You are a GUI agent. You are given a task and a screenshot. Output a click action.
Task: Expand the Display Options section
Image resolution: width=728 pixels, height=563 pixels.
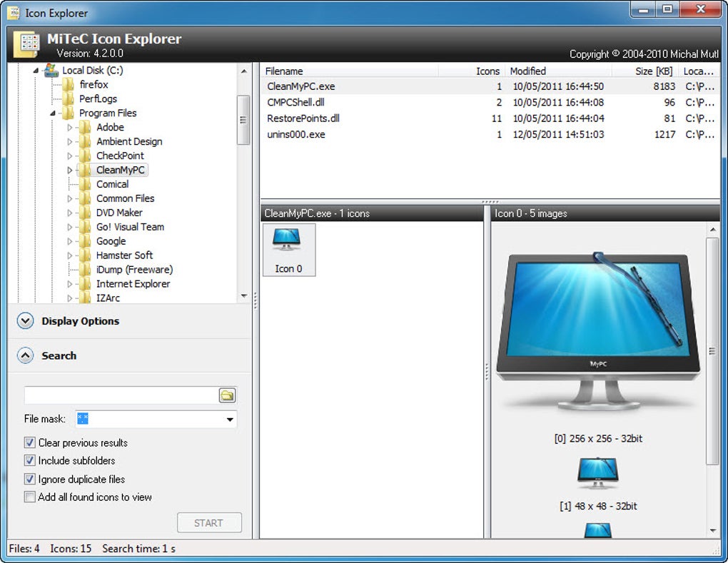(x=26, y=321)
